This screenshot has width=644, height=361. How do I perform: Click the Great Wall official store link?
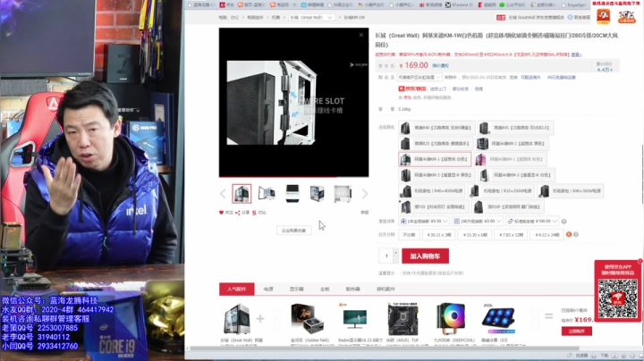pos(536,17)
